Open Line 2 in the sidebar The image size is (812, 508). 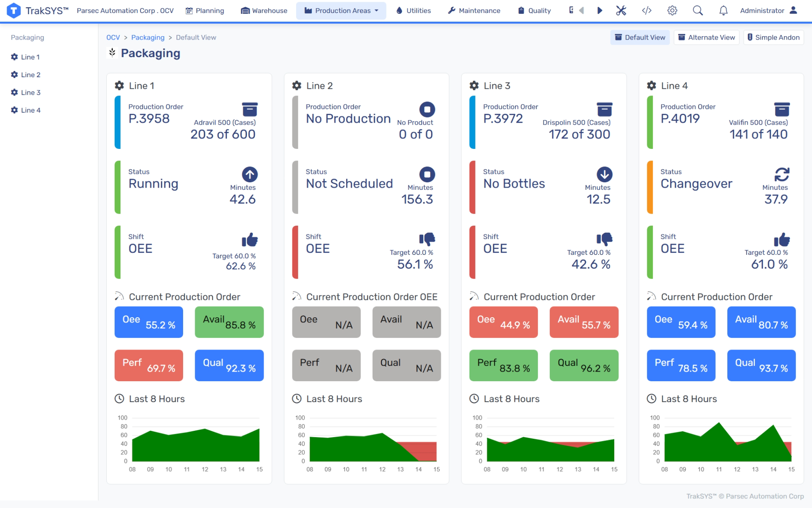pos(30,75)
